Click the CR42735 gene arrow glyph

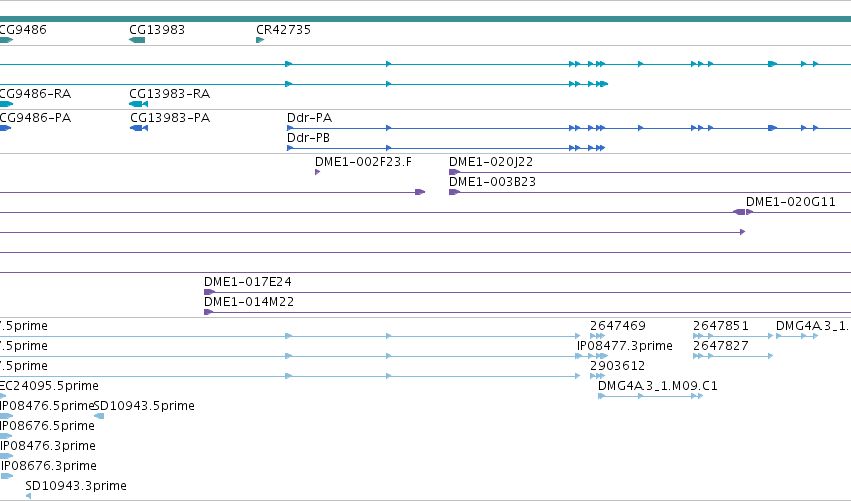click(260, 40)
